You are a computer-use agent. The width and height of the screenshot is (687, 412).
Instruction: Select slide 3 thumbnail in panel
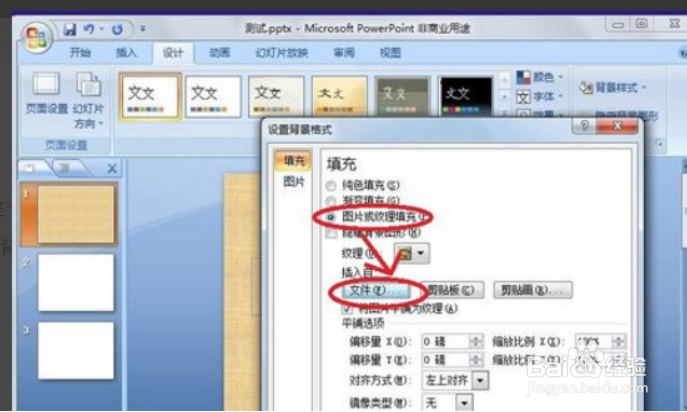[75, 351]
